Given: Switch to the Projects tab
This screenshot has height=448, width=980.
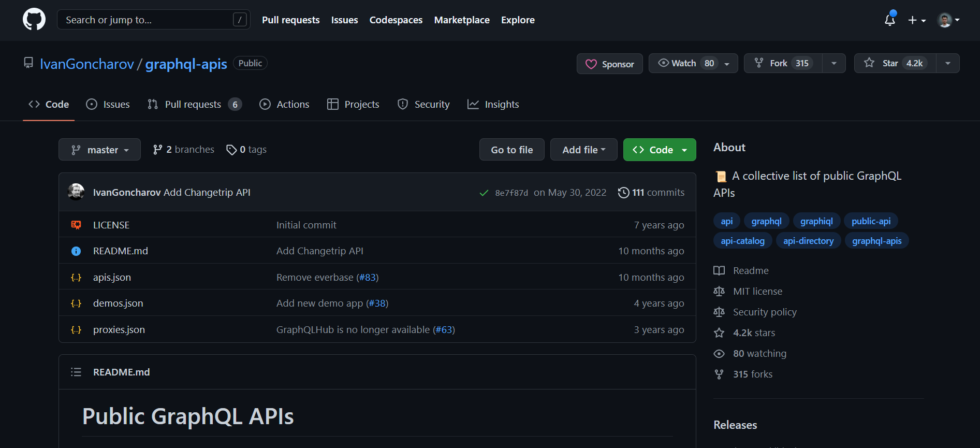Looking at the screenshot, I should [x=354, y=104].
